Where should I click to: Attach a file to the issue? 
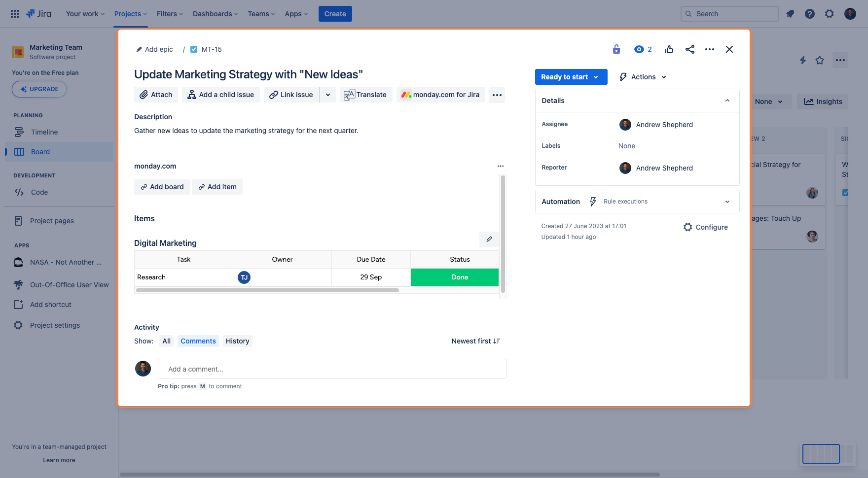click(156, 95)
